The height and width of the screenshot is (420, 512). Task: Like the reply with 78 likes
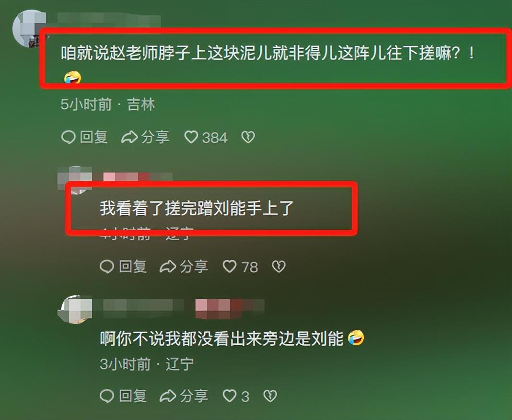click(240, 267)
